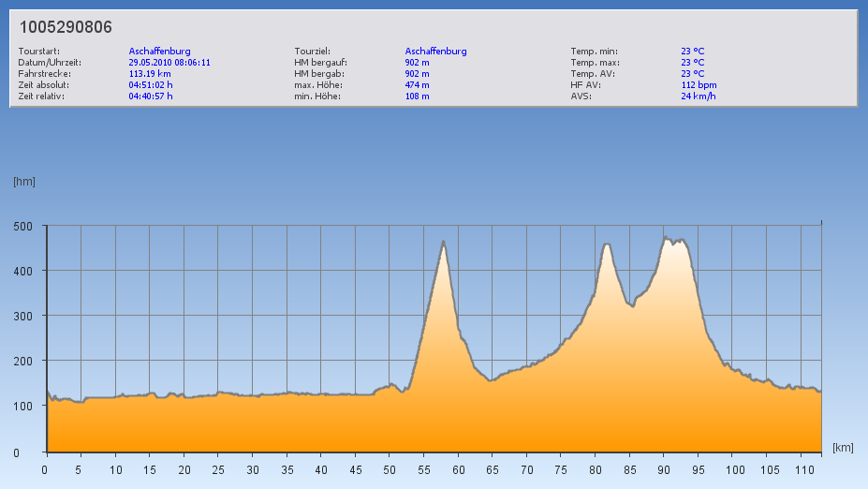Screen dimensions: 868x489
Task: Click the 55 km tick label
Action: click(x=424, y=469)
